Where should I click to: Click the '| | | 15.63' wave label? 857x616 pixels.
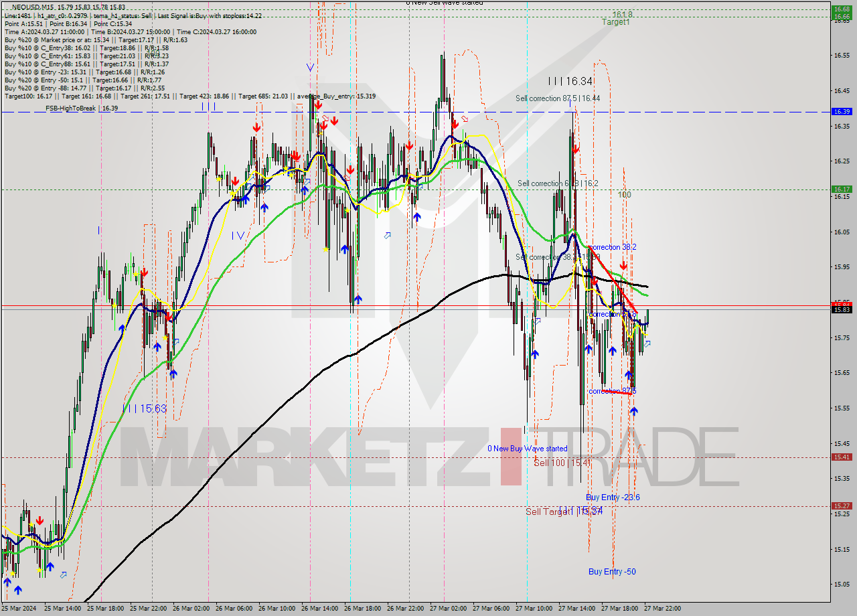(144, 408)
